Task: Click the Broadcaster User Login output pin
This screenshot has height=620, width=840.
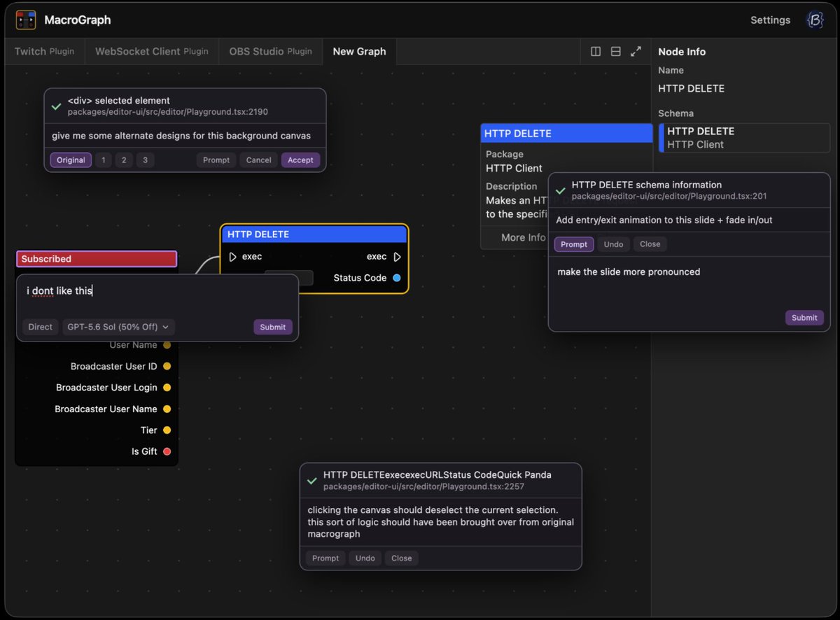Action: [167, 388]
